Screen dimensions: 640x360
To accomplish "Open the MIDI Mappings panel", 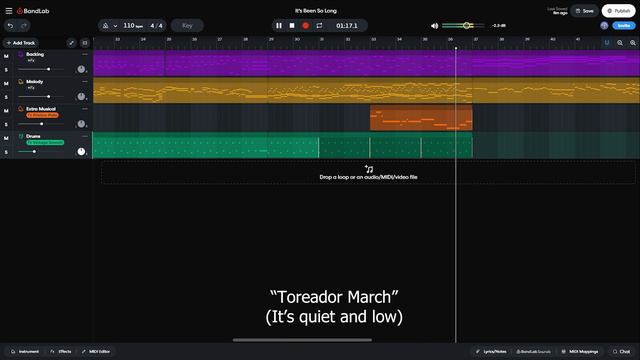I will coord(580,351).
